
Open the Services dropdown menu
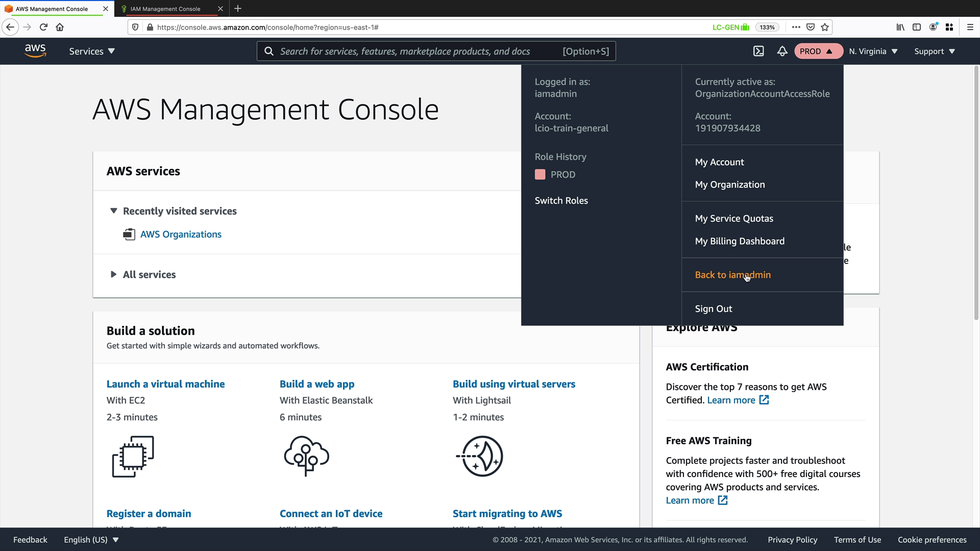(x=92, y=51)
